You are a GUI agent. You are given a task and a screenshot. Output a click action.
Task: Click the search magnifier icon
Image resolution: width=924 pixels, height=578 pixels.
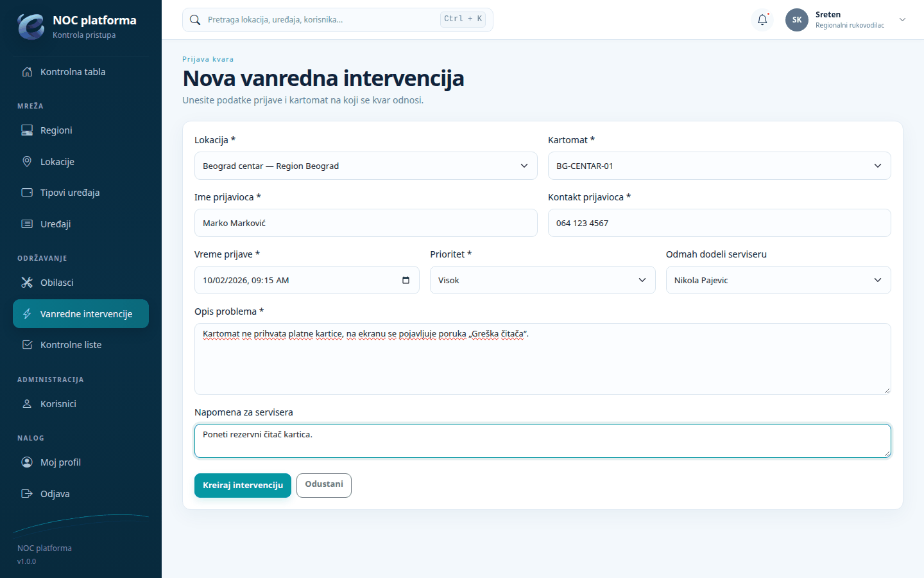195,20
